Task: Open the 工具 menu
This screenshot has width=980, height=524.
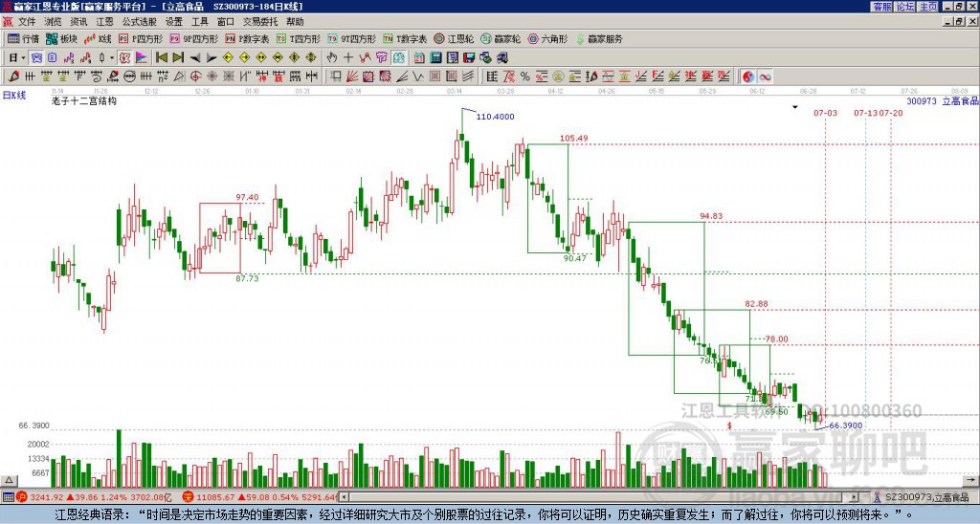Action: tap(199, 22)
